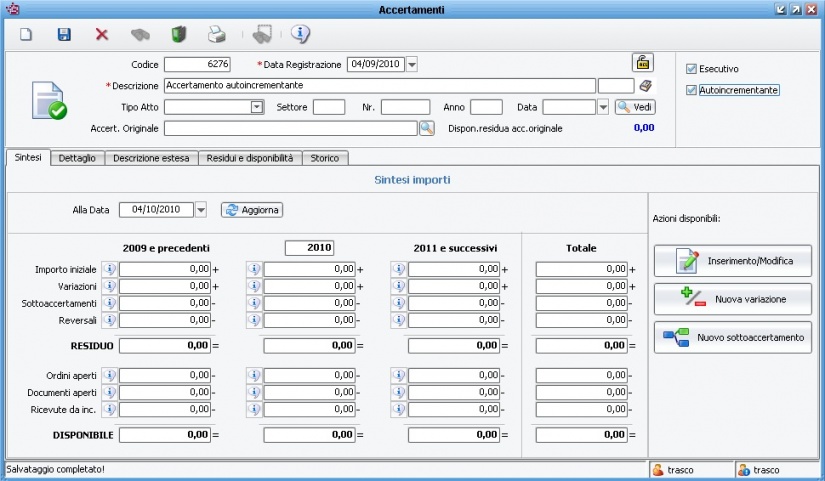This screenshot has width=825, height=481.
Task: Click the Nuovo sottoaccertamento button
Action: [732, 338]
